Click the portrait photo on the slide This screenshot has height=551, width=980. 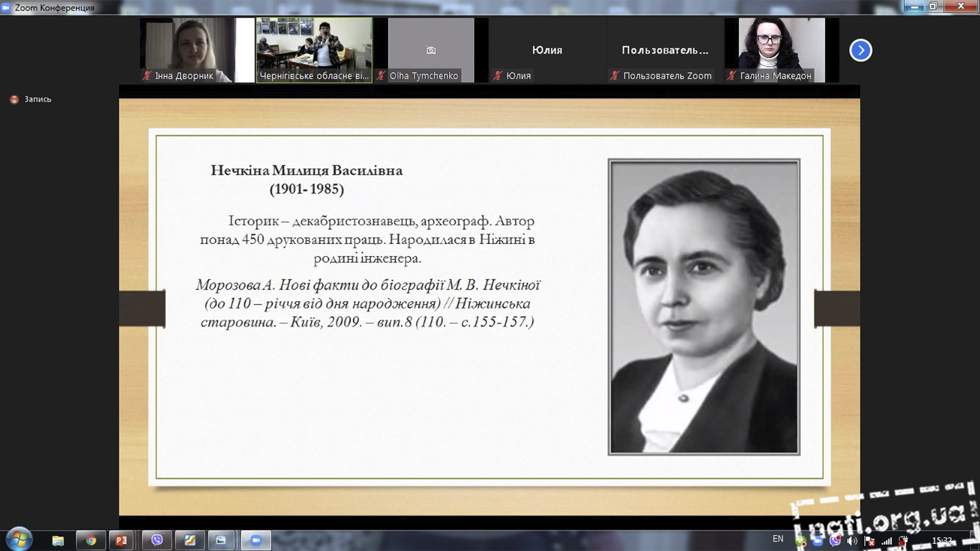tap(704, 307)
